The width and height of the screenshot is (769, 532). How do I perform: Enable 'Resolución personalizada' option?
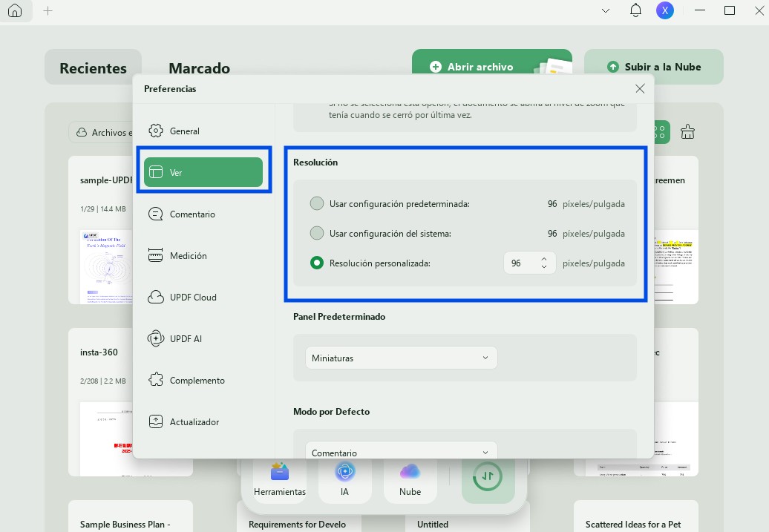pos(317,263)
